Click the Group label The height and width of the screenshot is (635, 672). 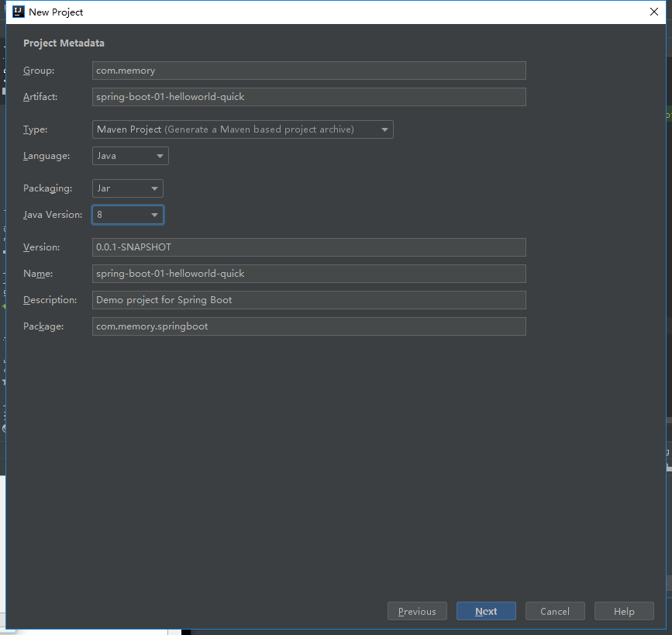39,71
